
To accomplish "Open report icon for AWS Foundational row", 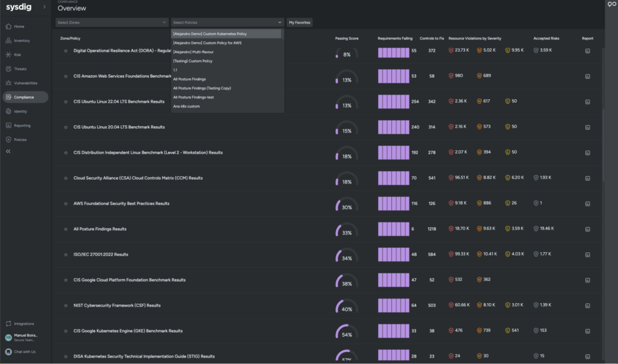I will click(587, 204).
